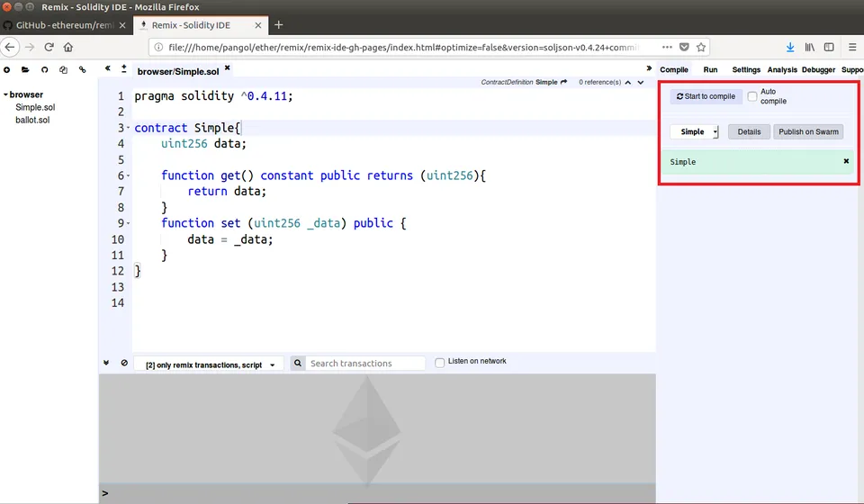Toggle Firefox sidebar icon
Screen dimensions: 864x504
tap(829, 48)
